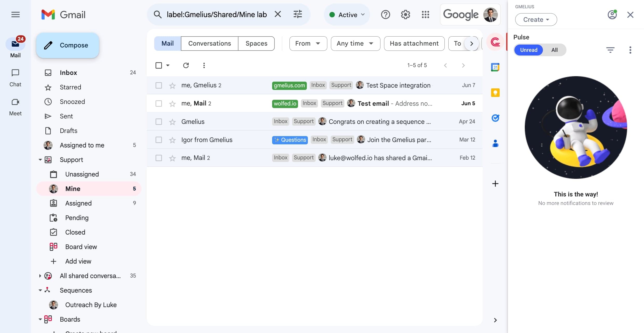
Task: Go to the next page of results
Action: [463, 65]
